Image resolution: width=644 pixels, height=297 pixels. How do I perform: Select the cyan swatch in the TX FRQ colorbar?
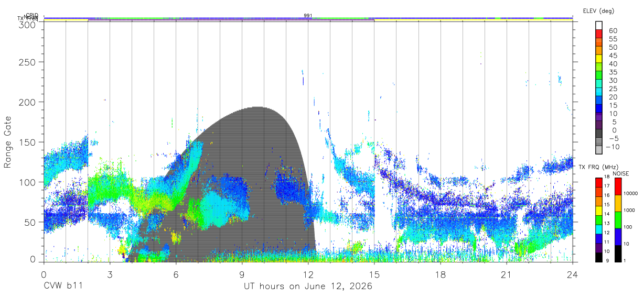click(599, 230)
